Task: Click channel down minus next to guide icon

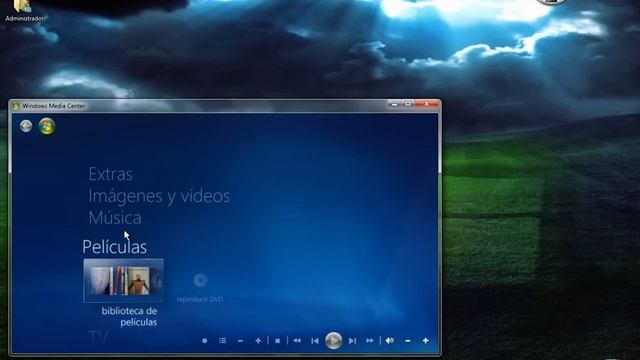Action: (x=240, y=340)
